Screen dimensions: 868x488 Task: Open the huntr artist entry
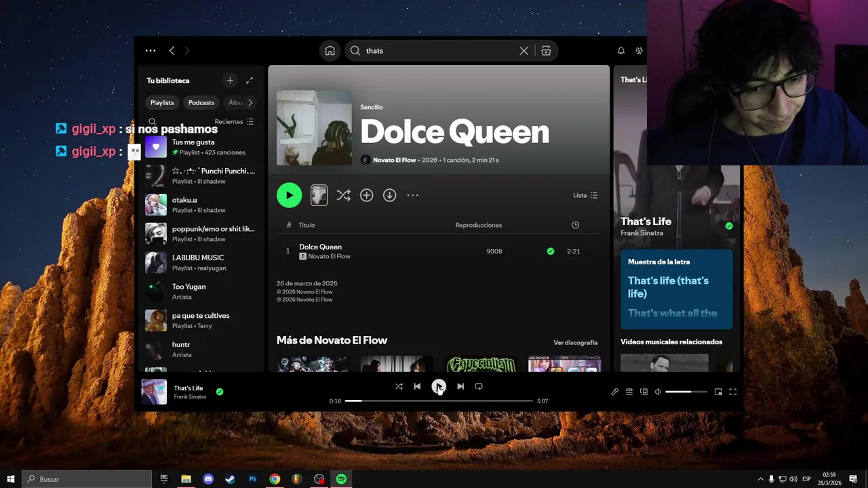click(200, 349)
